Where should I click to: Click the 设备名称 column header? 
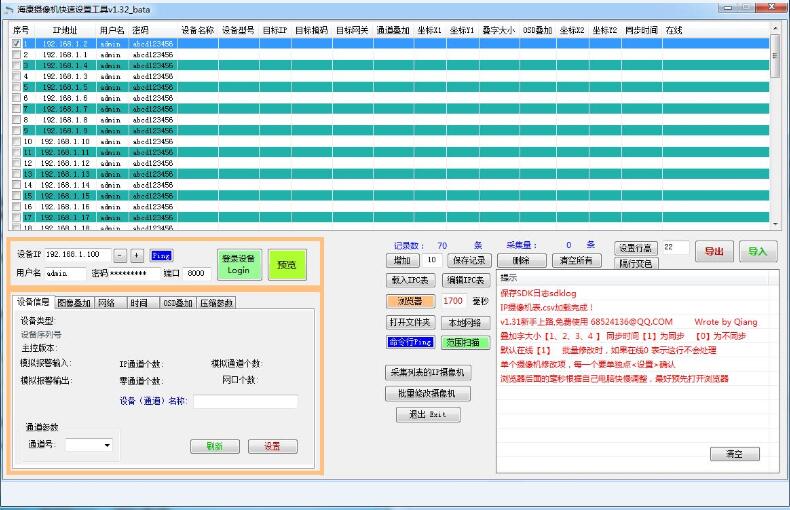pos(198,30)
